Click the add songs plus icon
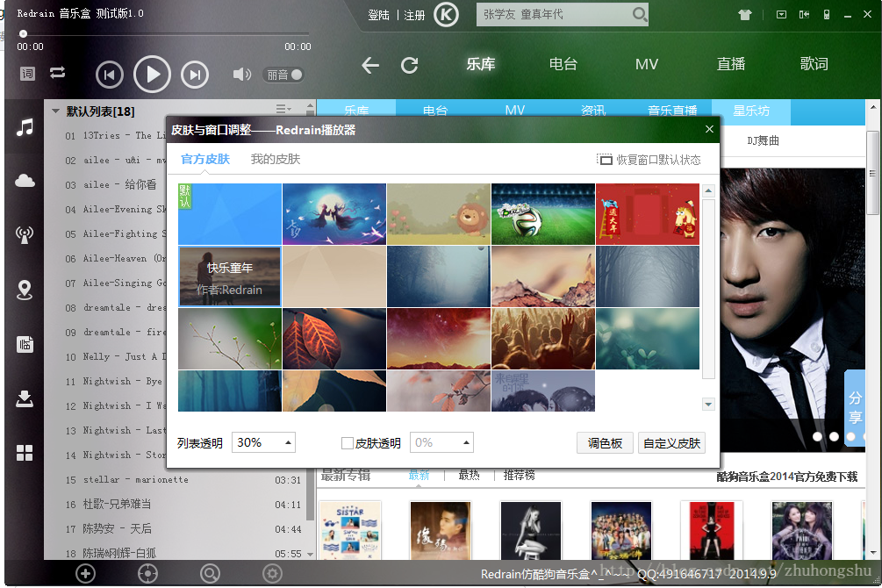 (85, 573)
